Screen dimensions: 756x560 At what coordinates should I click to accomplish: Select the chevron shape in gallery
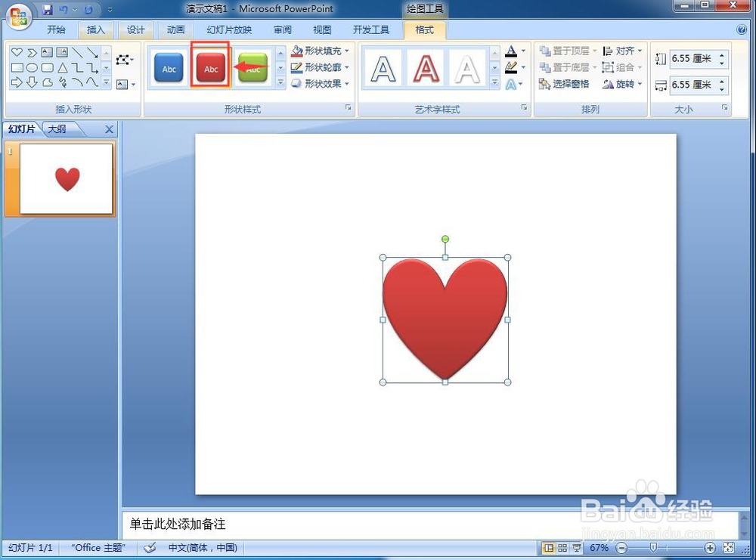(32, 52)
